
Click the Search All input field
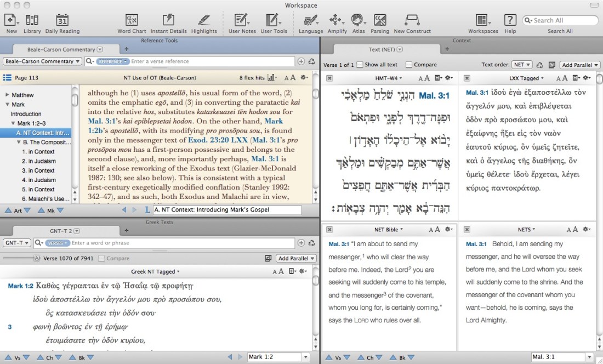point(564,20)
